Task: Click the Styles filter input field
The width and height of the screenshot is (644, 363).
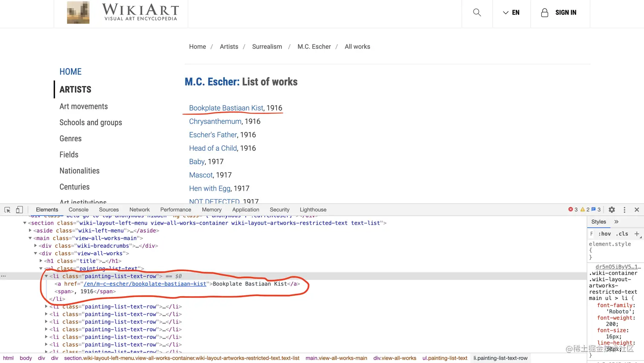Action: click(x=592, y=234)
